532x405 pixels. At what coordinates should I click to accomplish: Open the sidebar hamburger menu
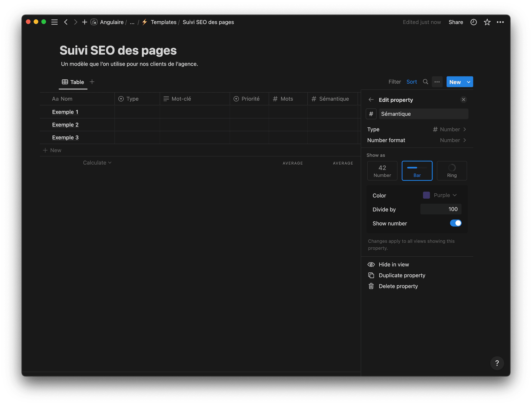click(x=55, y=22)
